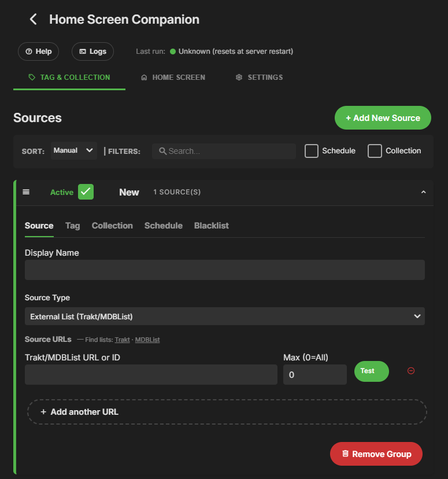Screen dimensions: 448x479
Task: Open the MDBList link
Action: coord(147,340)
